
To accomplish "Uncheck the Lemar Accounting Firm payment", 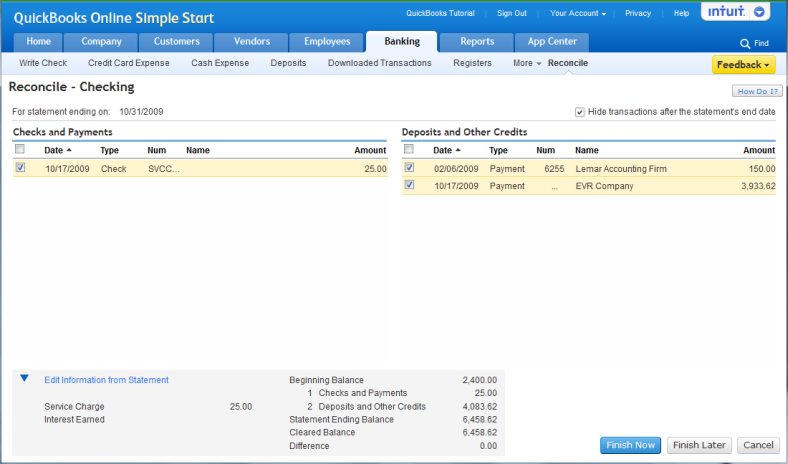I will pyautogui.click(x=409, y=167).
